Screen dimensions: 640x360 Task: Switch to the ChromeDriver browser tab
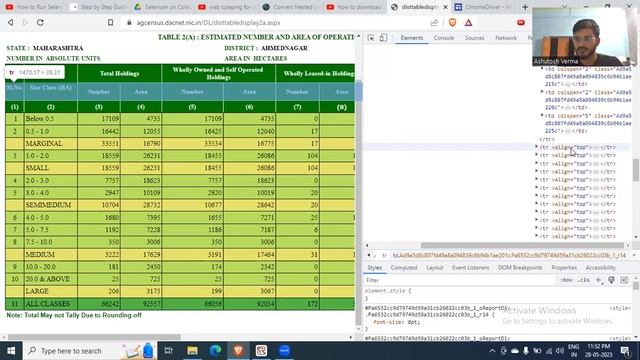click(x=483, y=7)
